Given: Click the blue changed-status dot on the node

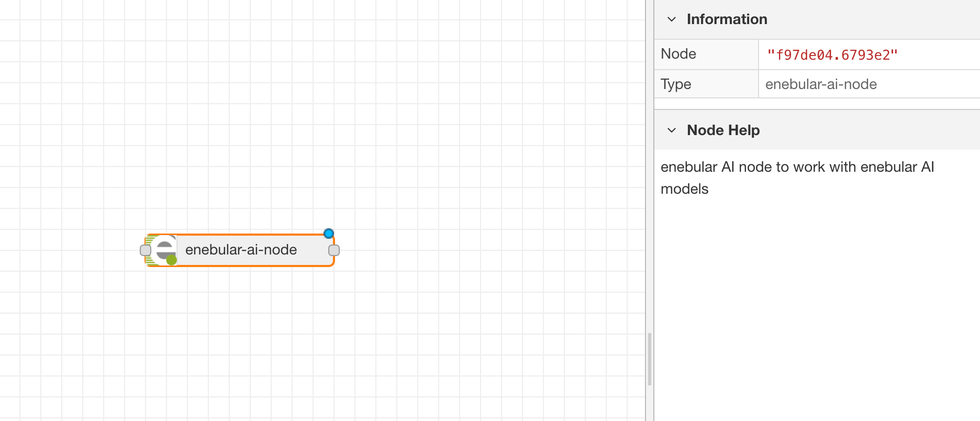Looking at the screenshot, I should 329,234.
